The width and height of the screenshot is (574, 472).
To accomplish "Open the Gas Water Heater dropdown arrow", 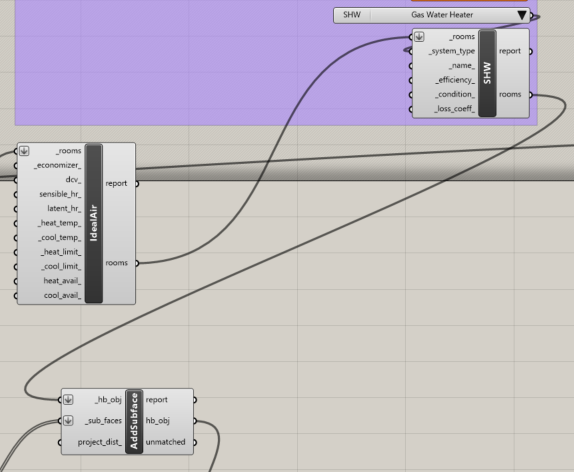I will pyautogui.click(x=522, y=15).
